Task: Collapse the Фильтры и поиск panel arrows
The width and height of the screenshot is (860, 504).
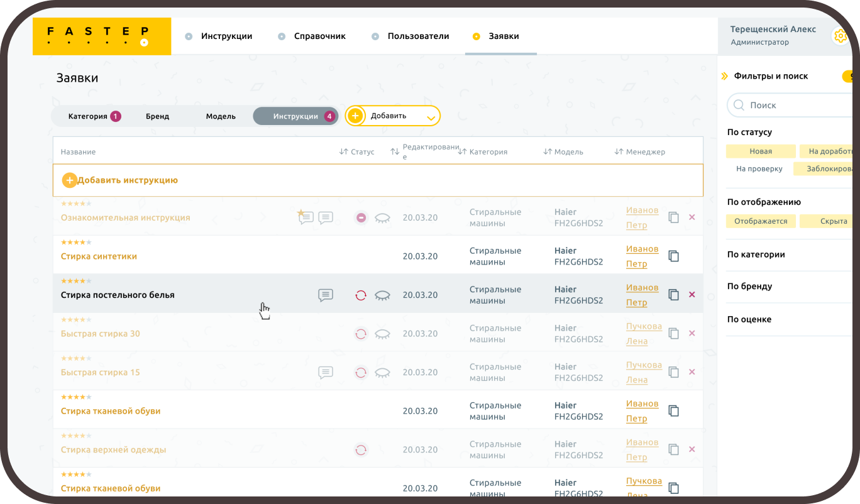Action: pyautogui.click(x=724, y=77)
